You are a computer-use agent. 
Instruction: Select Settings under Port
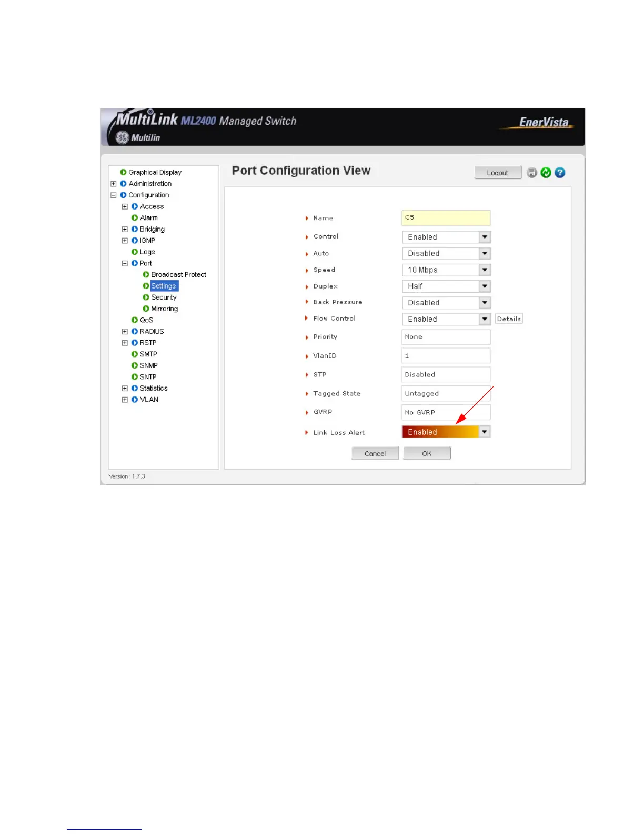point(164,286)
